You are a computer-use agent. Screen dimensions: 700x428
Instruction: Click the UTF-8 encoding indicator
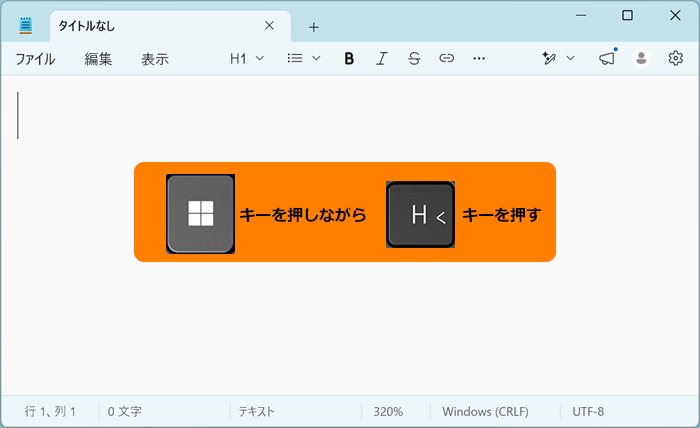(588, 411)
